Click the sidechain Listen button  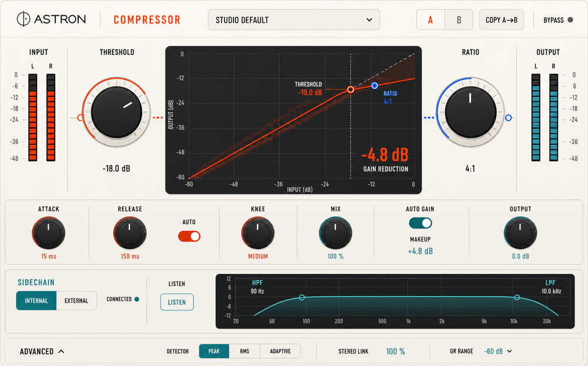click(177, 303)
